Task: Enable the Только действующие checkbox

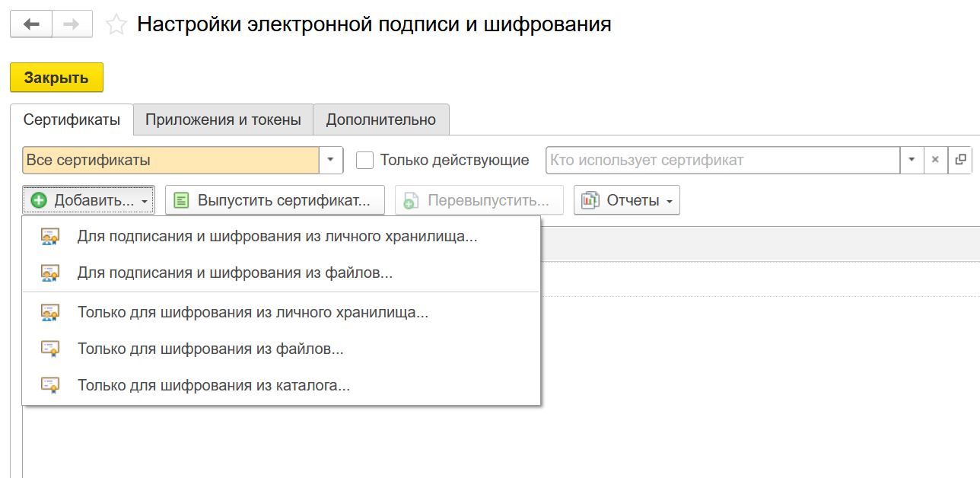Action: [365, 160]
